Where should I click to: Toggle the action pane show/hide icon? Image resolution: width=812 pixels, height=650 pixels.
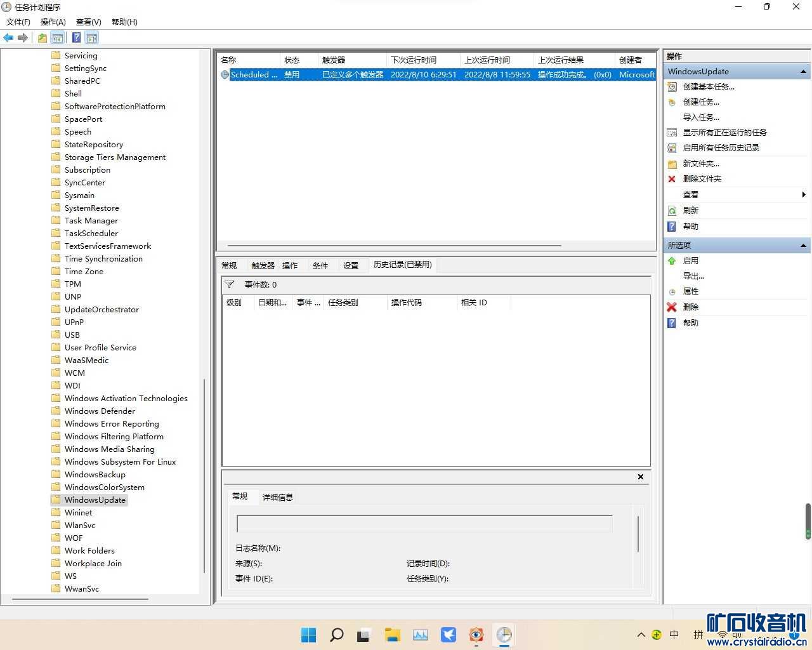[x=92, y=38]
